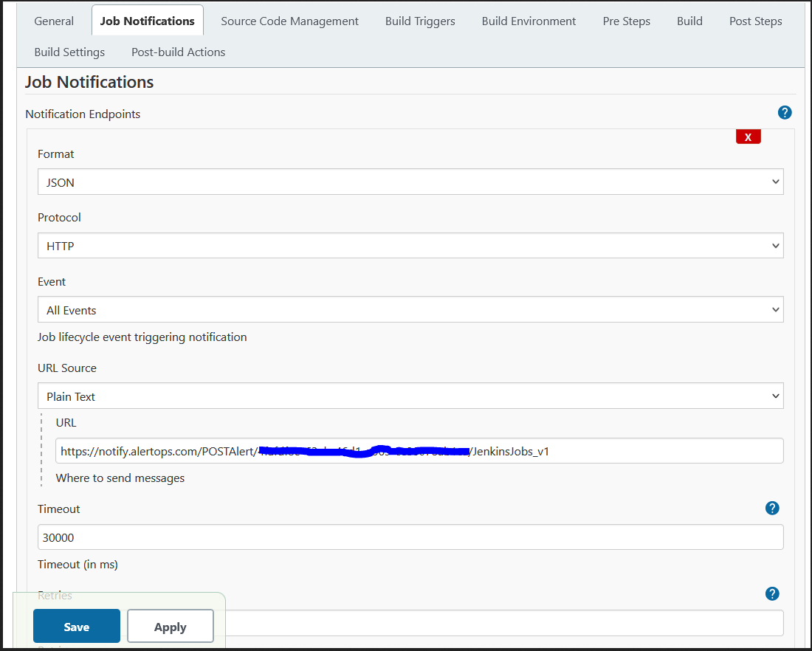Screen dimensions: 812x651
Task: Switch to the Build tab
Action: 689,21
